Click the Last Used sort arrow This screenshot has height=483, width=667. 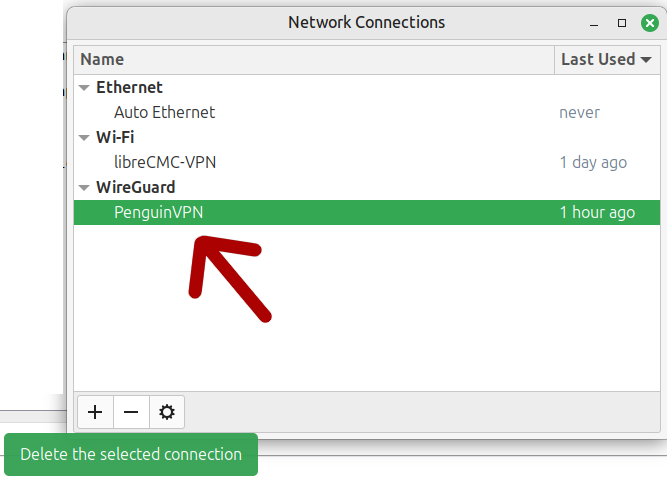click(646, 60)
